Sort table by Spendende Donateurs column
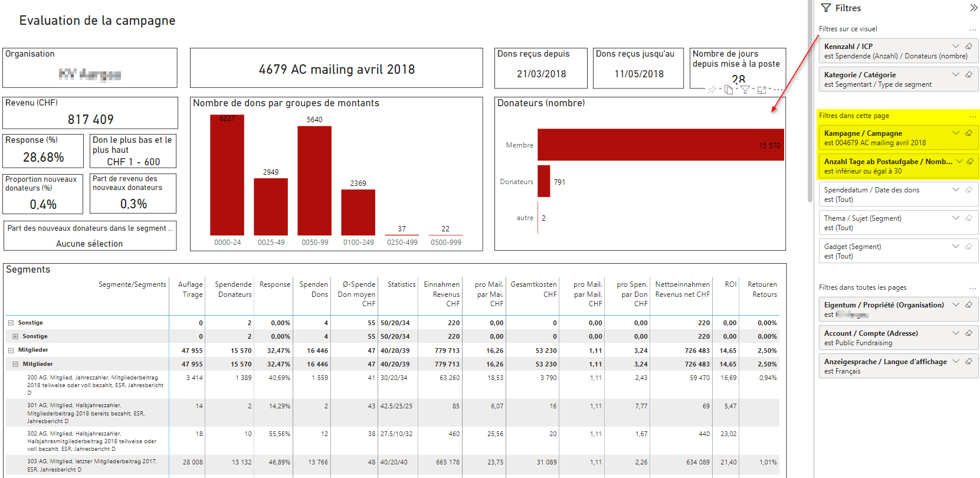The height and width of the screenshot is (478, 980). point(233,289)
